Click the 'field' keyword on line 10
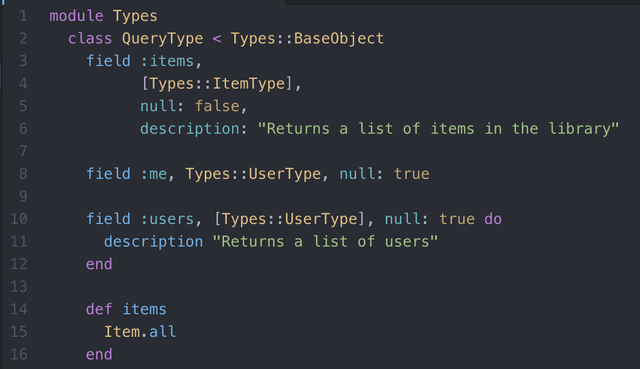Image resolution: width=640 pixels, height=369 pixels. click(108, 219)
